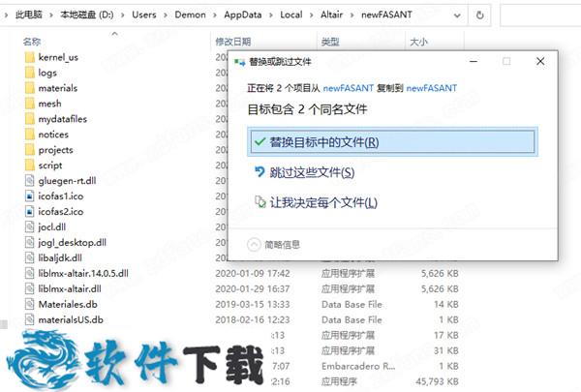Select the materialsUS.db file name
Screen dimensions: 581x392
tap(71, 319)
